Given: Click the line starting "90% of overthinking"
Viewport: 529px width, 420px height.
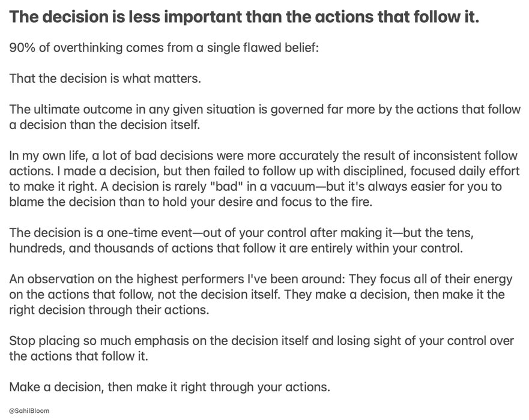Looking at the screenshot, I should [164, 47].
